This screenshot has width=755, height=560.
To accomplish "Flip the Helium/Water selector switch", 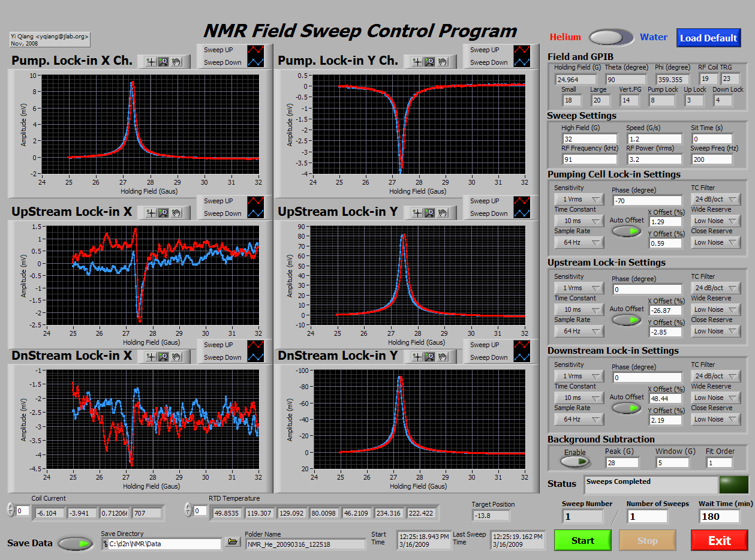I will tap(610, 38).
